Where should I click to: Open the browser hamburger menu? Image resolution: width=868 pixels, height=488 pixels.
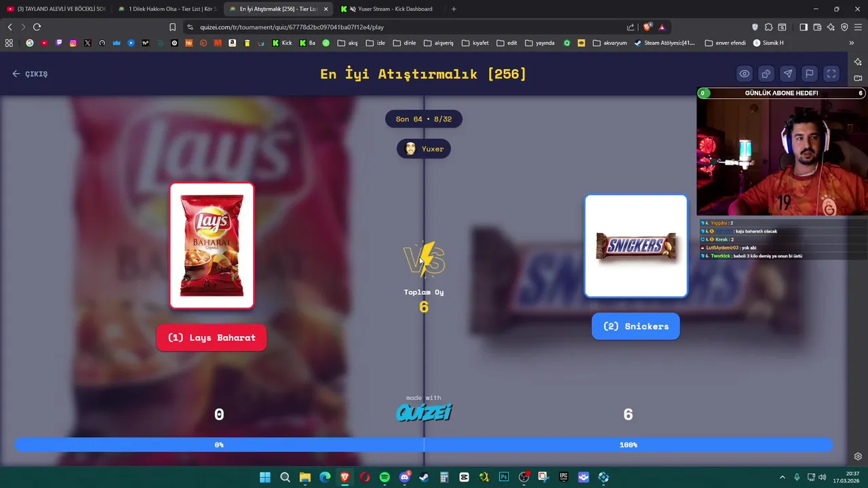[858, 27]
